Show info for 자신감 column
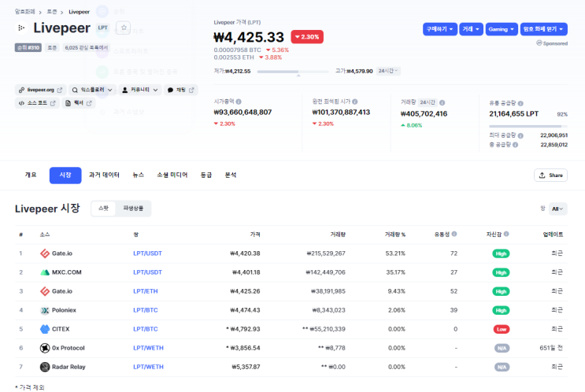The height and width of the screenshot is (392, 585). 506,234
